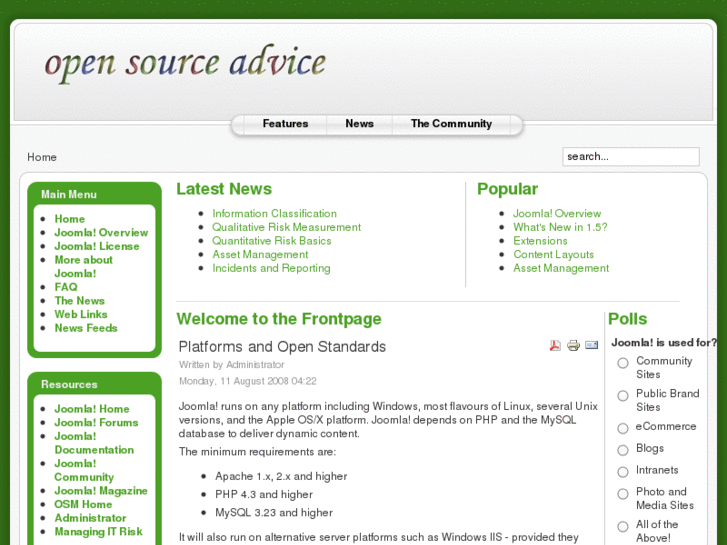Select the Public Brand Sites radio button
Image resolution: width=727 pixels, height=545 pixels.
[623, 396]
